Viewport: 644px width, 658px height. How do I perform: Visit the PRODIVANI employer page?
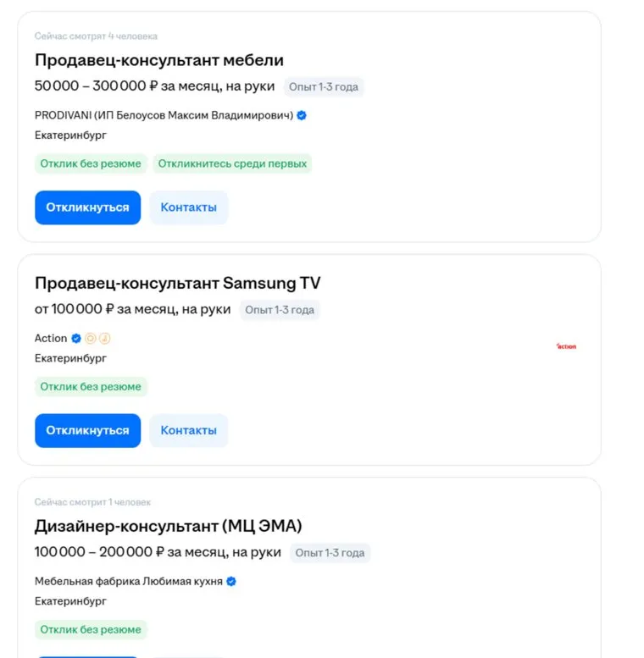[164, 115]
